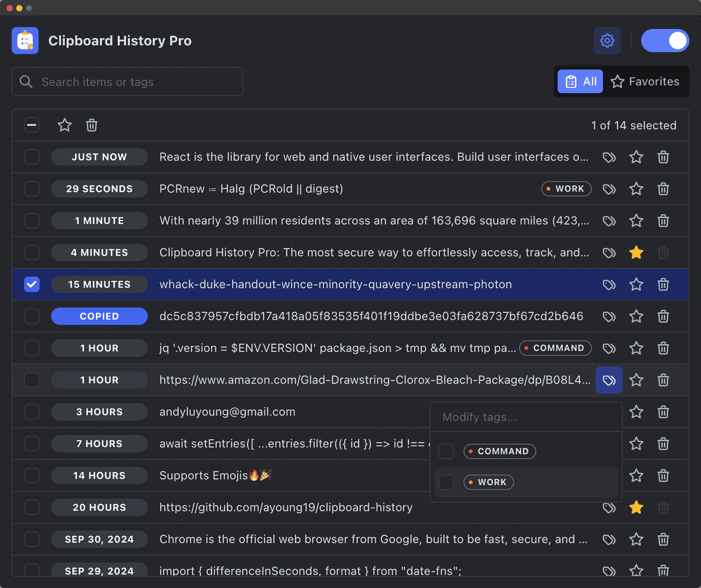Image resolution: width=701 pixels, height=588 pixels.
Task: Star the whack-duke-handout entry
Action: click(636, 284)
